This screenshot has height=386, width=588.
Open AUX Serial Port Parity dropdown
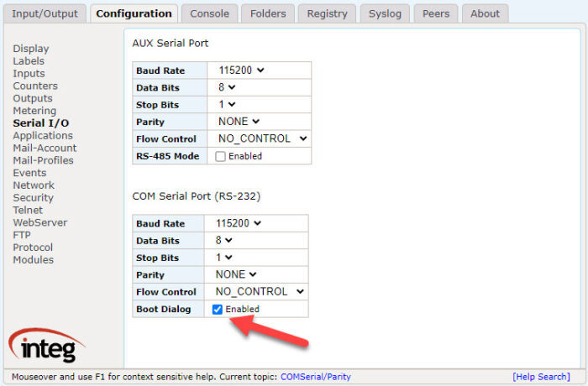coord(239,122)
